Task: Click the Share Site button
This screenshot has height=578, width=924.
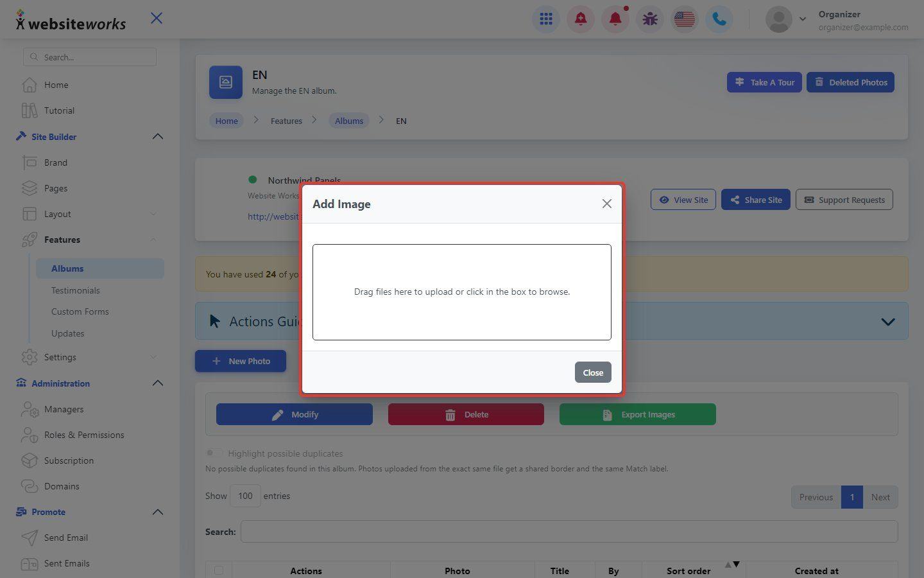Action: point(756,200)
